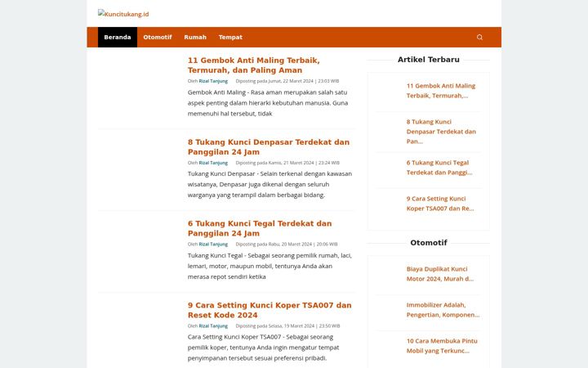Open main headline '6 Tukang Kunci Tegal Terdekat'
The height and width of the screenshot is (368, 588).
(x=260, y=228)
